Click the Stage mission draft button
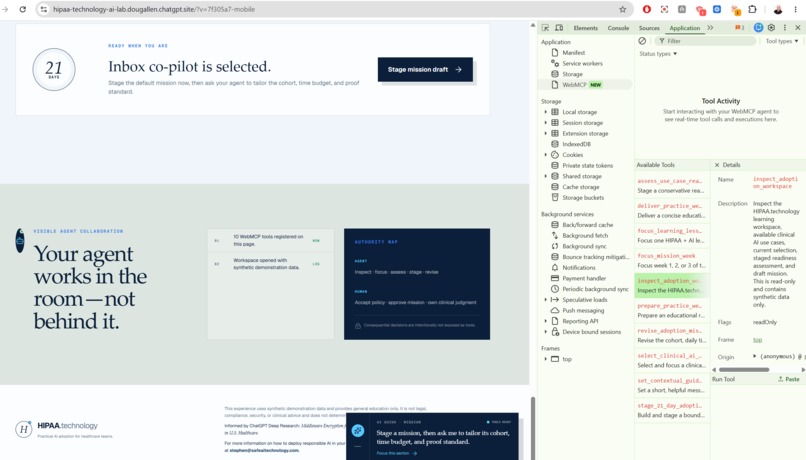The width and height of the screenshot is (806, 460). 425,69
